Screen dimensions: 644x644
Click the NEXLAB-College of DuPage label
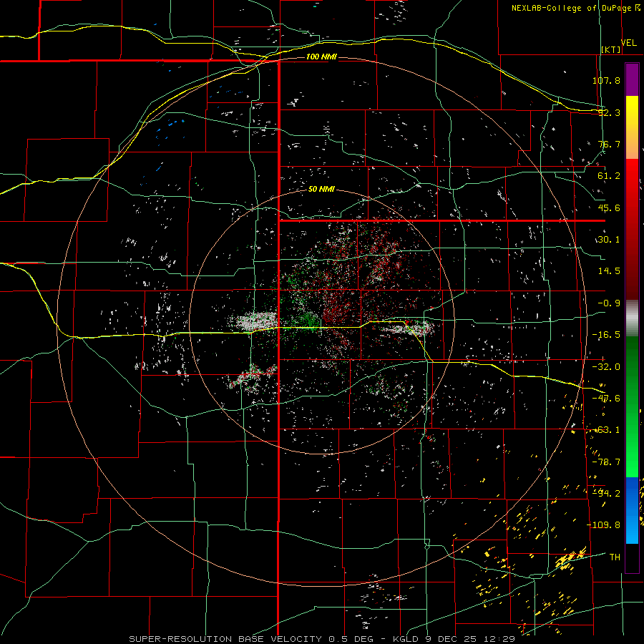576,8
